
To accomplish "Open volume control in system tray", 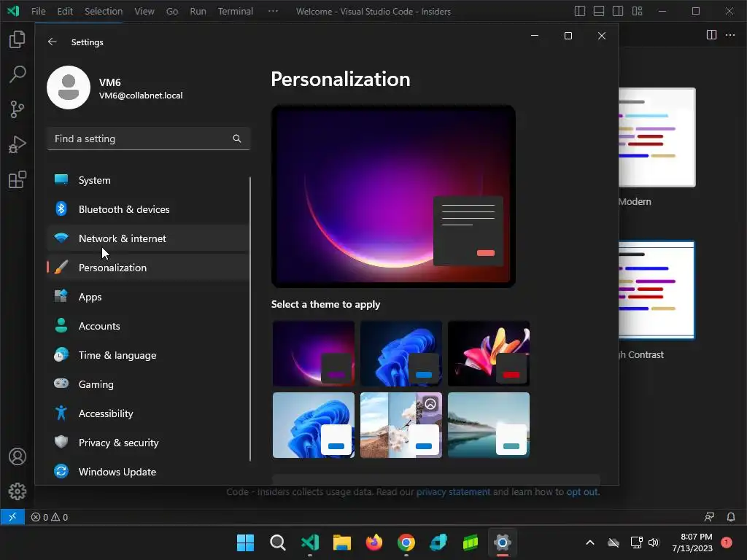I will [654, 542].
